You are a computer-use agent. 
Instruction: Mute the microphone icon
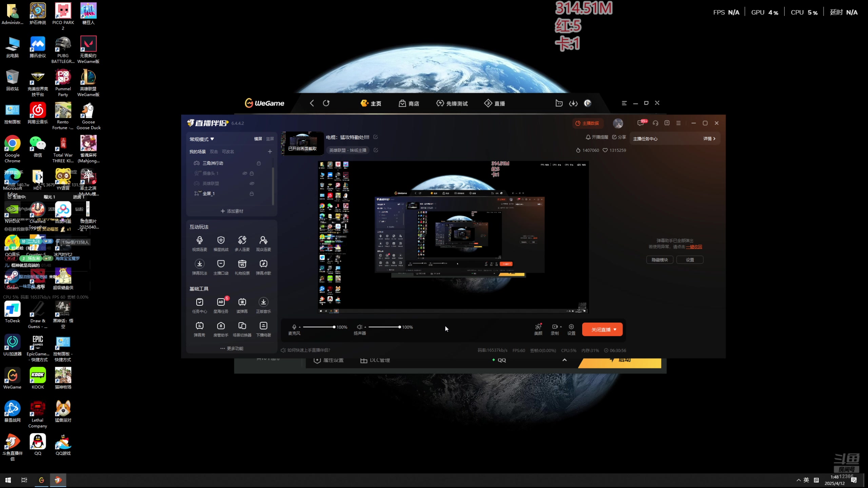coord(294,327)
